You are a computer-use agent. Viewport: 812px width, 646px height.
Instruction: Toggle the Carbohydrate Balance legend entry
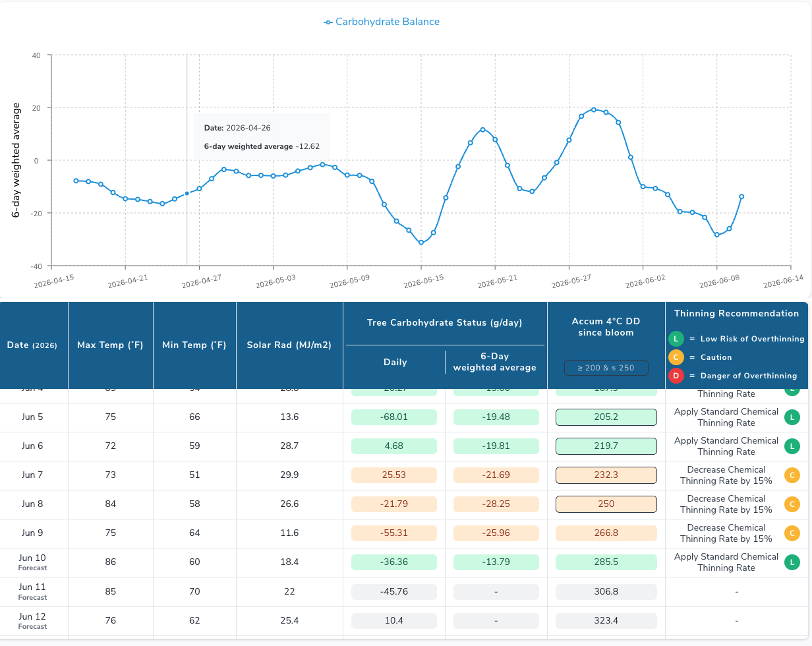click(x=382, y=22)
